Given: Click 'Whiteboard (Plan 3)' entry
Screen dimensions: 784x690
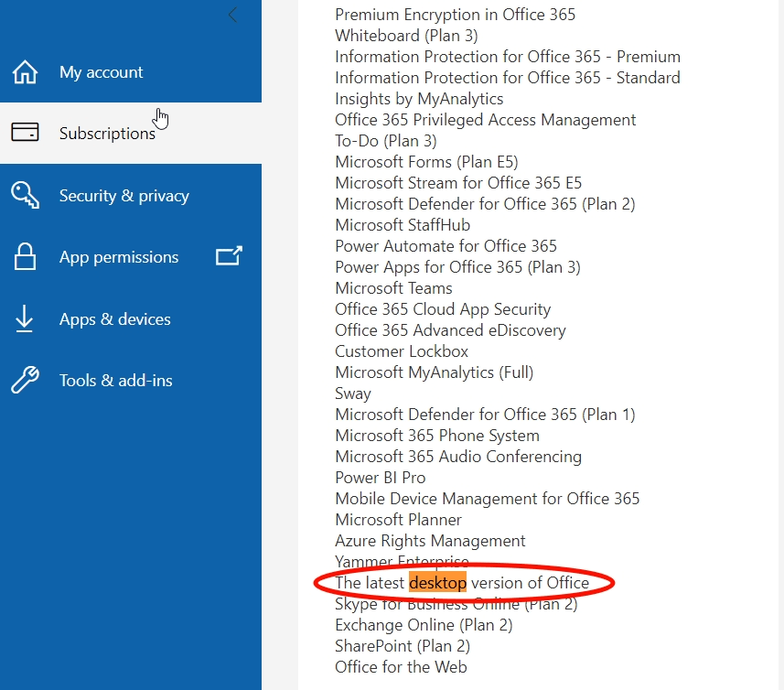Looking at the screenshot, I should 406,36.
